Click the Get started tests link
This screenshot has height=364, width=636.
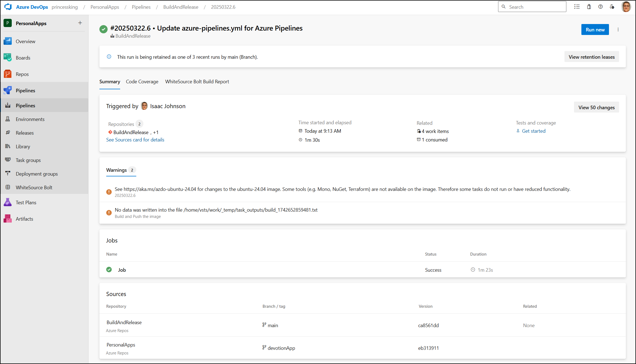pyautogui.click(x=534, y=131)
